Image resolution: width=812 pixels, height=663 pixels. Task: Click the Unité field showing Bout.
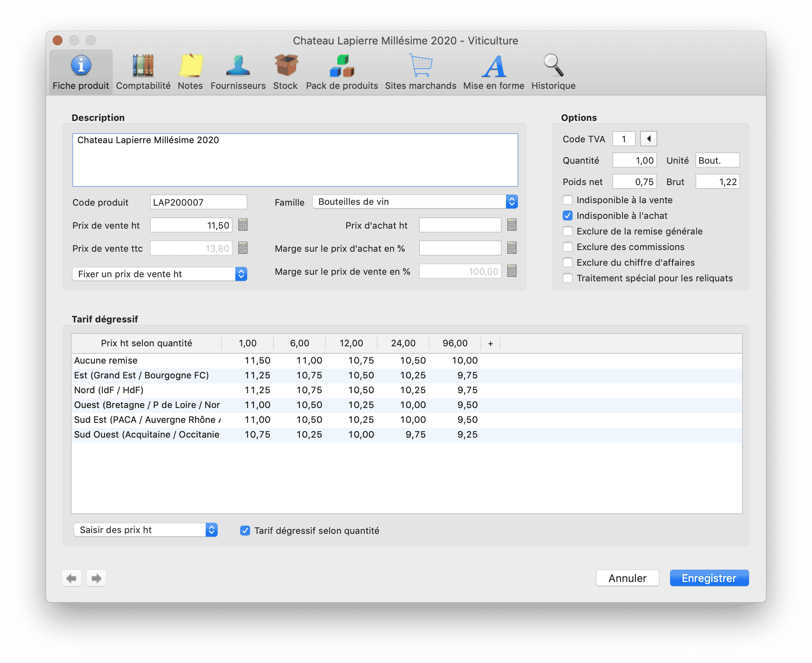click(x=718, y=160)
